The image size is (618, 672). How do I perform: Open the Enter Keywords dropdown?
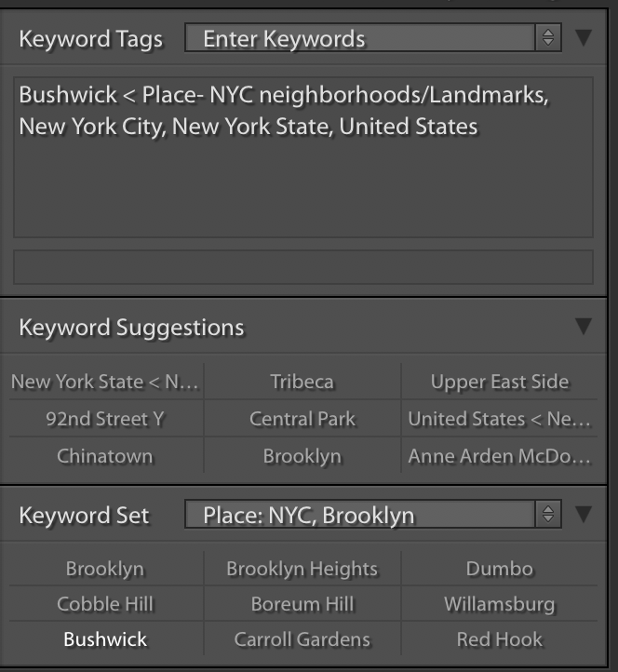coord(371,38)
